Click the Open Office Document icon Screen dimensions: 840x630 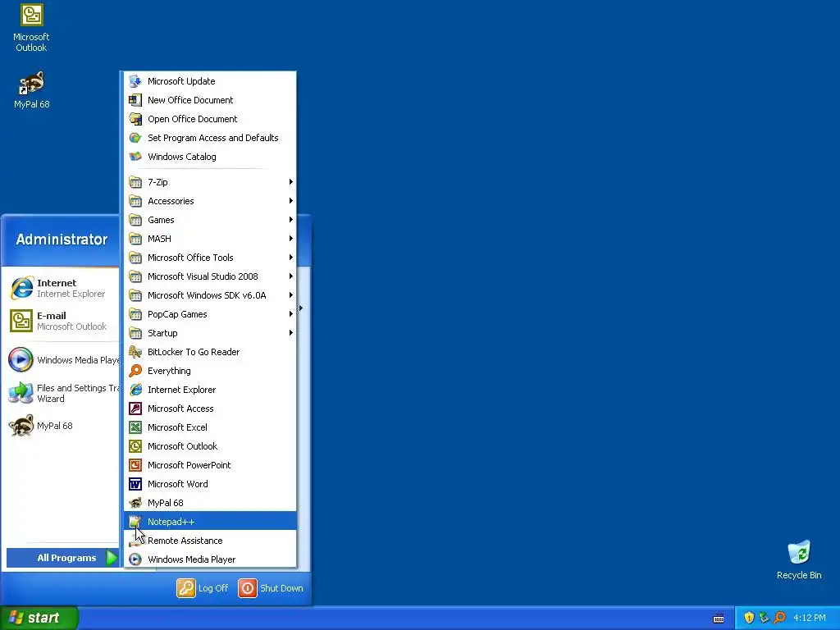point(135,119)
